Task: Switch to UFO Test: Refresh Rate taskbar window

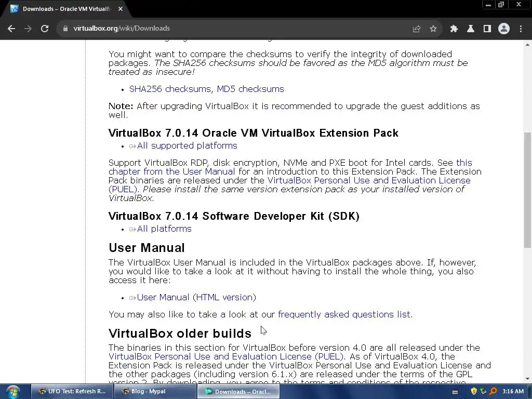Action: (72, 392)
